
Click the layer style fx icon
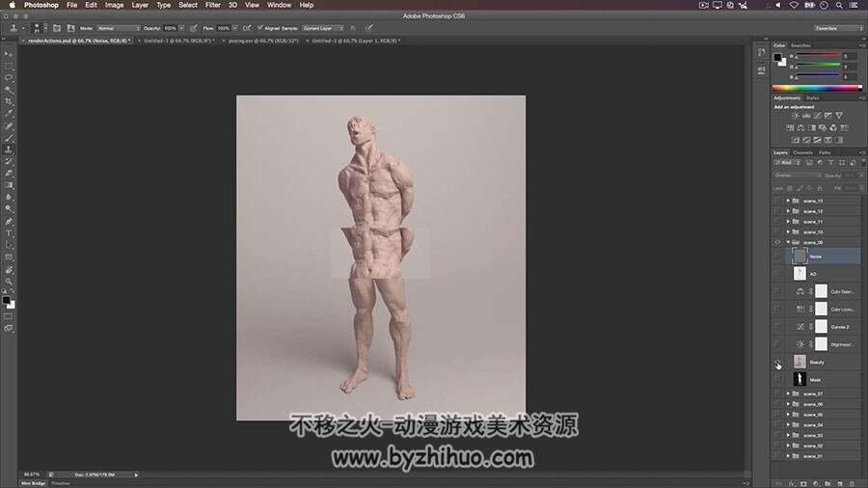792,483
